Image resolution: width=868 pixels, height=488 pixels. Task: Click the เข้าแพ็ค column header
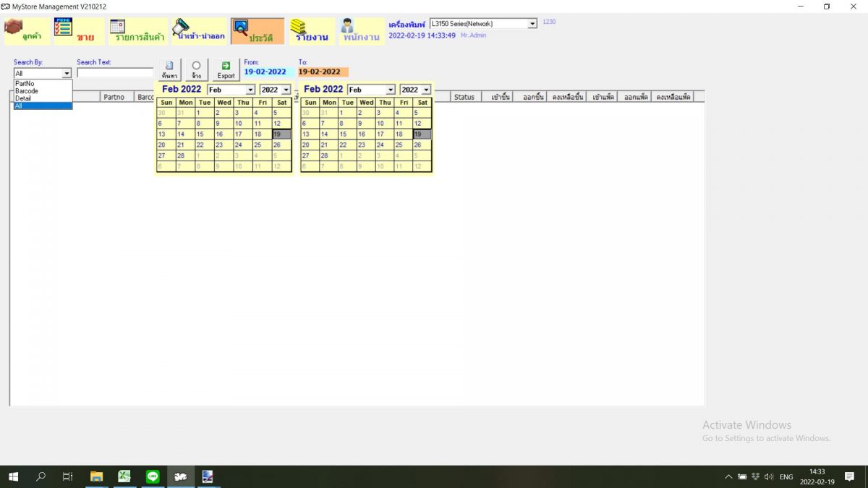tap(603, 97)
